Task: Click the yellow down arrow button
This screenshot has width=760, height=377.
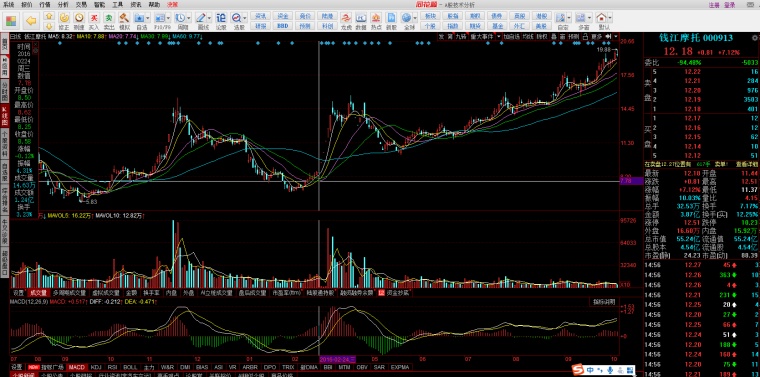Action: pos(49,26)
